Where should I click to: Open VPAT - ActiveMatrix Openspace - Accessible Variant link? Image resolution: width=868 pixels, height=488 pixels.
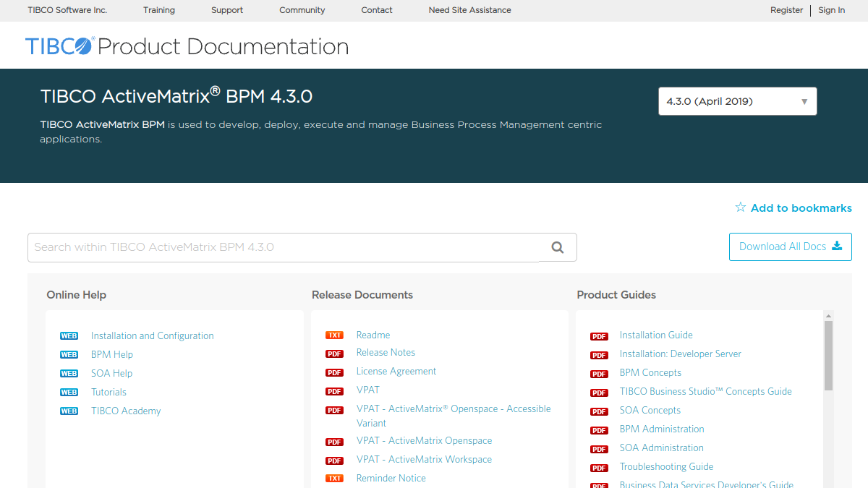click(454, 416)
